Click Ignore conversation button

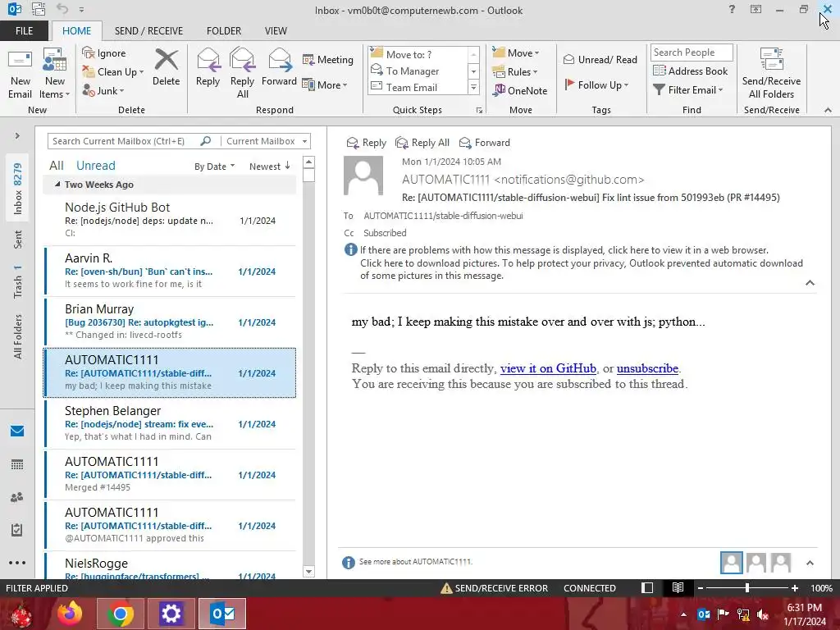[x=104, y=53]
